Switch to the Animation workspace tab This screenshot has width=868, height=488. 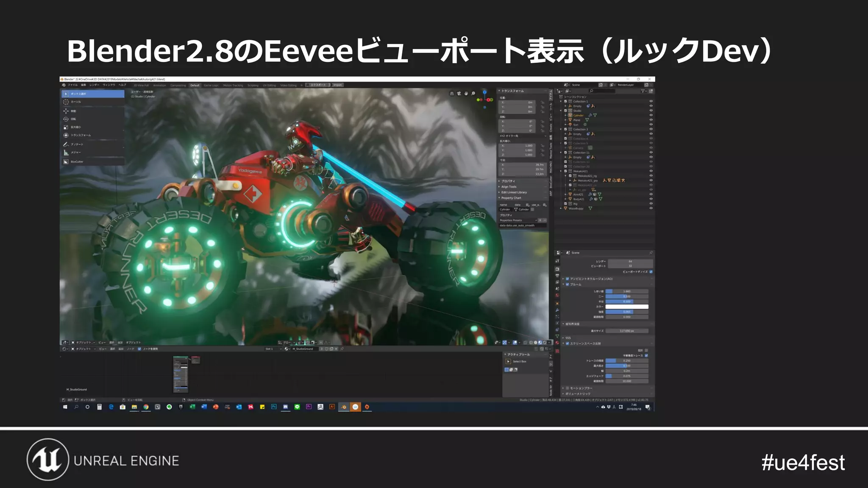[x=160, y=85]
